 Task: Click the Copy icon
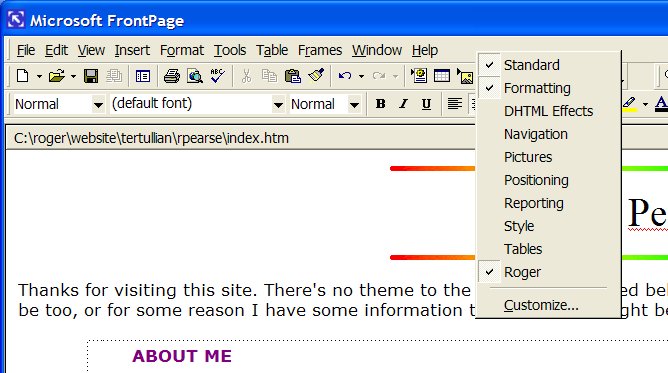point(269,76)
